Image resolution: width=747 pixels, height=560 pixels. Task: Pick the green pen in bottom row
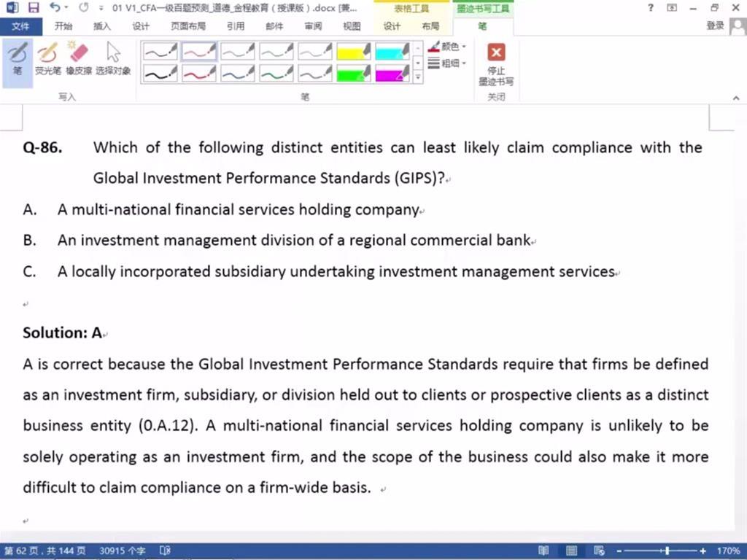(x=276, y=74)
